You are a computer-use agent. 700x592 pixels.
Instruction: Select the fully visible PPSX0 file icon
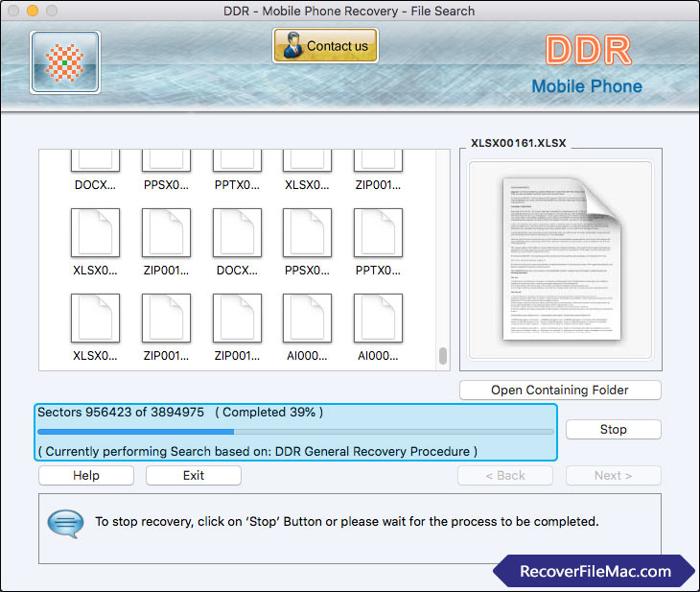click(307, 233)
